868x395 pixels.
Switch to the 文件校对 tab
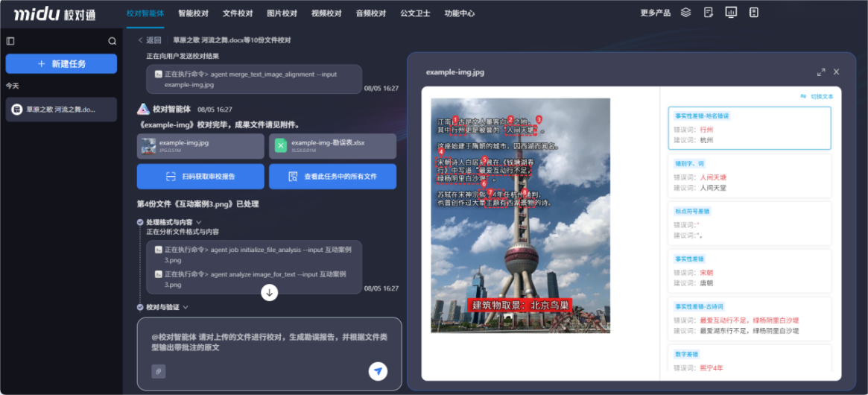238,13
